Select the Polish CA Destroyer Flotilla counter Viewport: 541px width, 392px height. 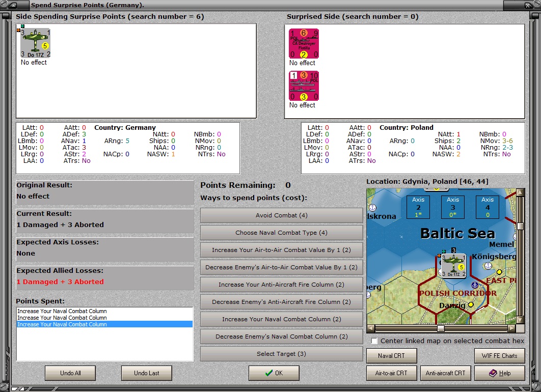click(x=304, y=43)
